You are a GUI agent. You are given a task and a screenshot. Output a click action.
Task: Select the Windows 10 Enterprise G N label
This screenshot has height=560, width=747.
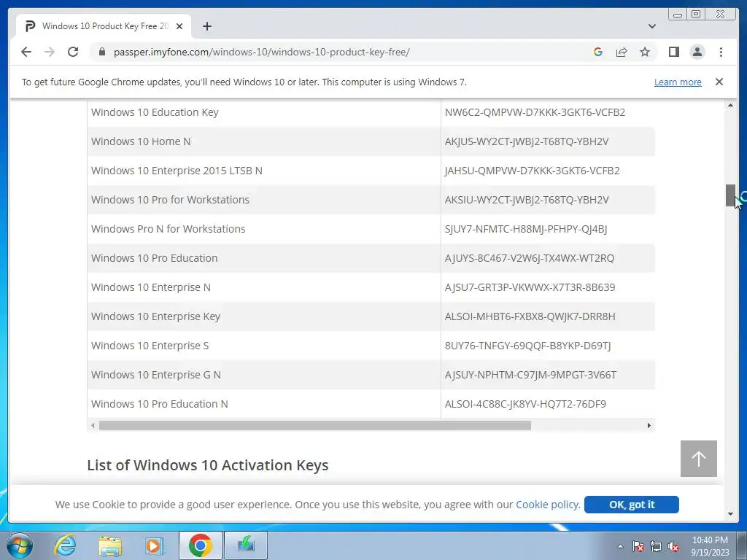tap(156, 375)
